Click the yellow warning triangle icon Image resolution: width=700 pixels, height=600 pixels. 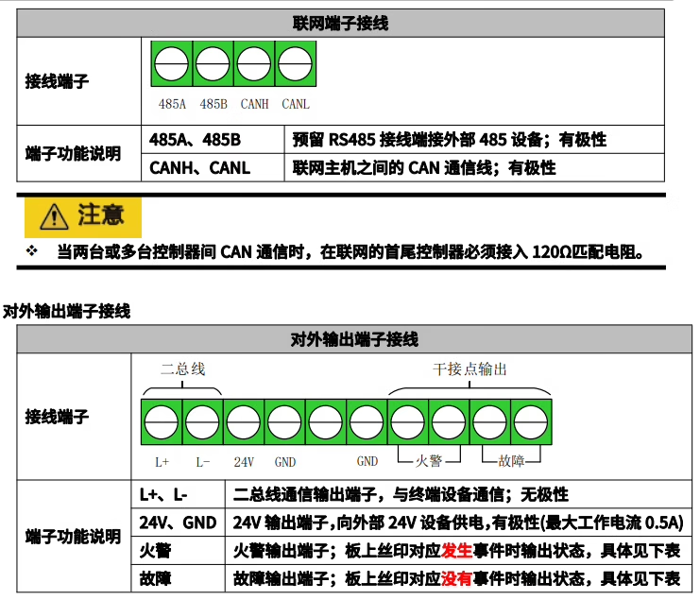[x=54, y=216]
